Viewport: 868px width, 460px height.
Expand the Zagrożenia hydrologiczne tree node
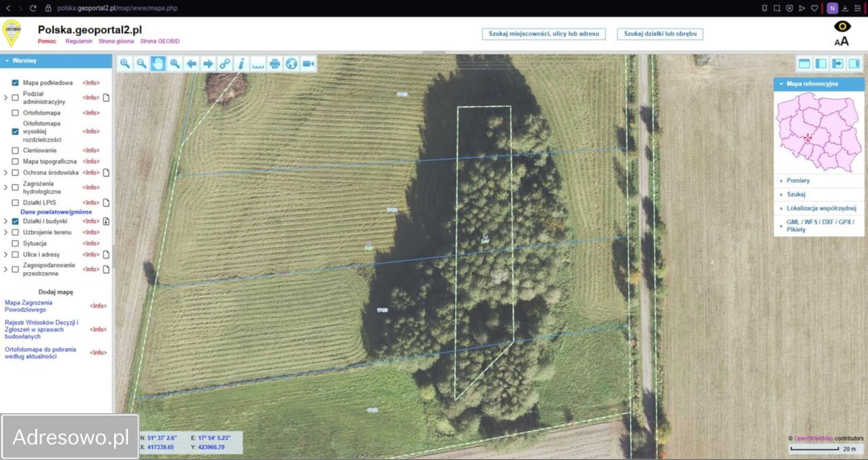click(6, 187)
